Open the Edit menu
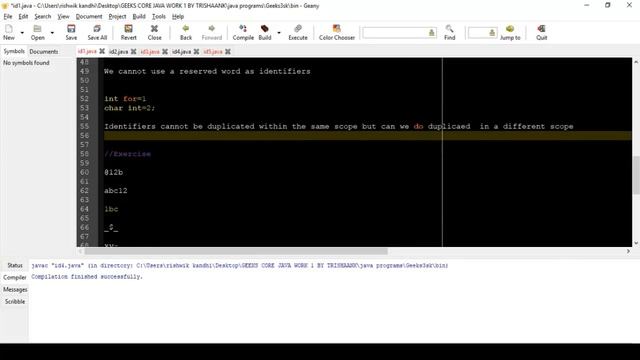Image resolution: width=640 pixels, height=360 pixels. tap(23, 16)
